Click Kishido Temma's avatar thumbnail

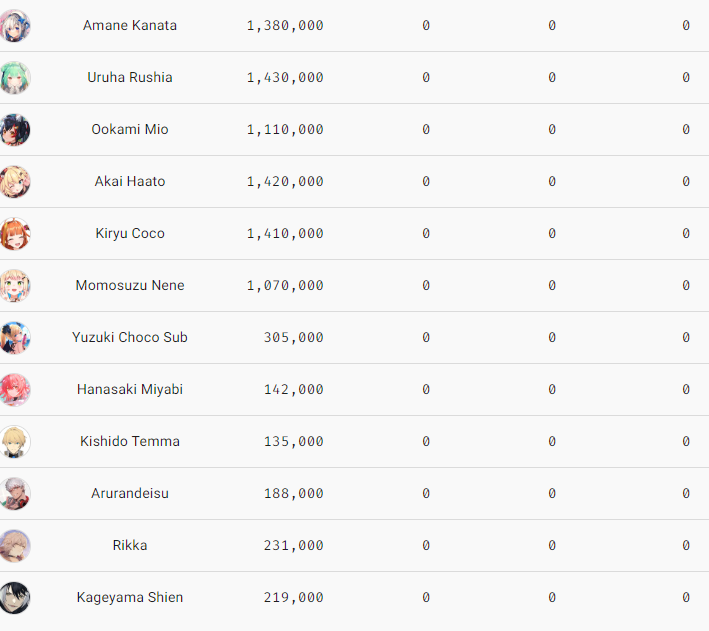(x=15, y=442)
